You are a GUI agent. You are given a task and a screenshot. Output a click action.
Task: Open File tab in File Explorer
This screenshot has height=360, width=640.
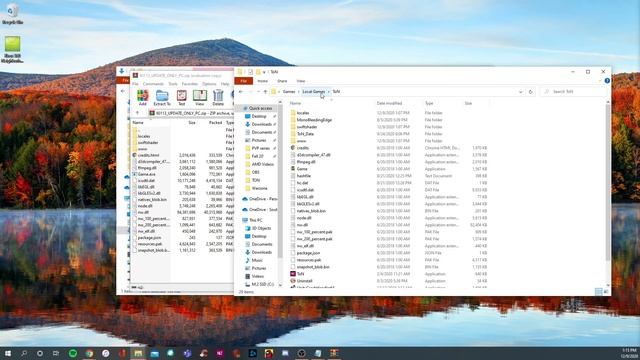(244, 81)
